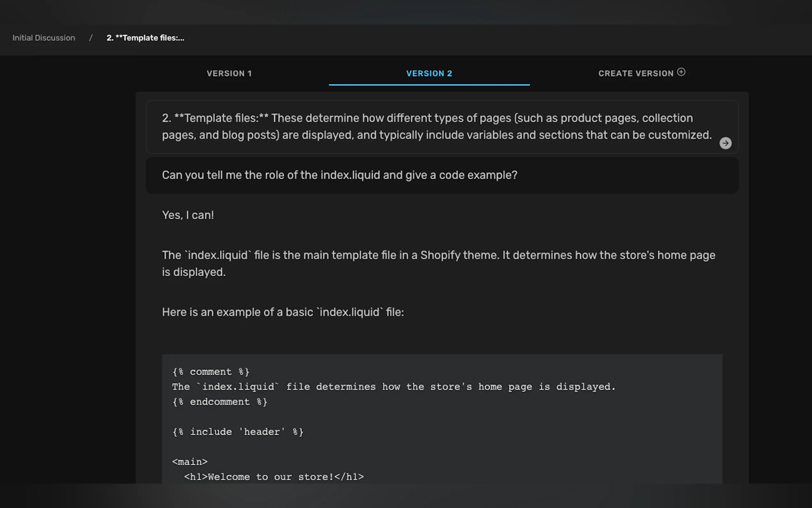The height and width of the screenshot is (508, 812).
Task: Click the arrow icon in Template files card
Action: tap(725, 143)
